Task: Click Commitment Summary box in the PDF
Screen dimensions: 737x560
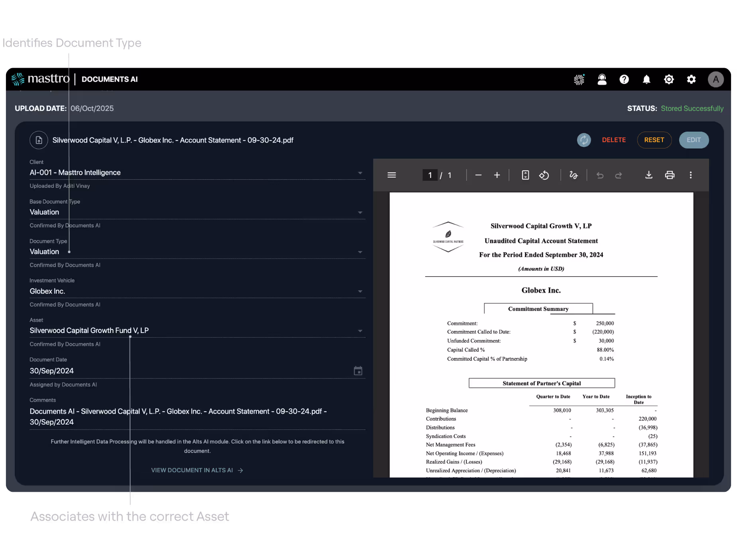Action: (x=538, y=309)
